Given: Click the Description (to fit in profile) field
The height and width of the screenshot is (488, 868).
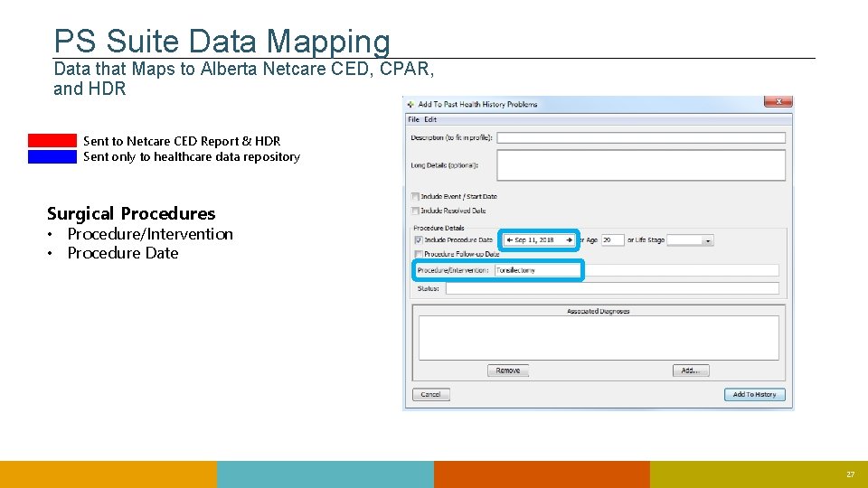Looking at the screenshot, I should 640,137.
